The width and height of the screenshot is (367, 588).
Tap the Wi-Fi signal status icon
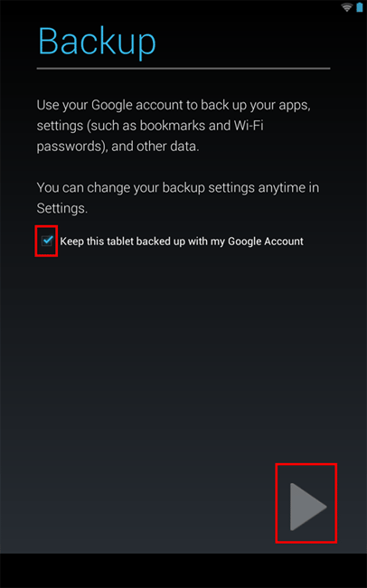tap(347, 7)
